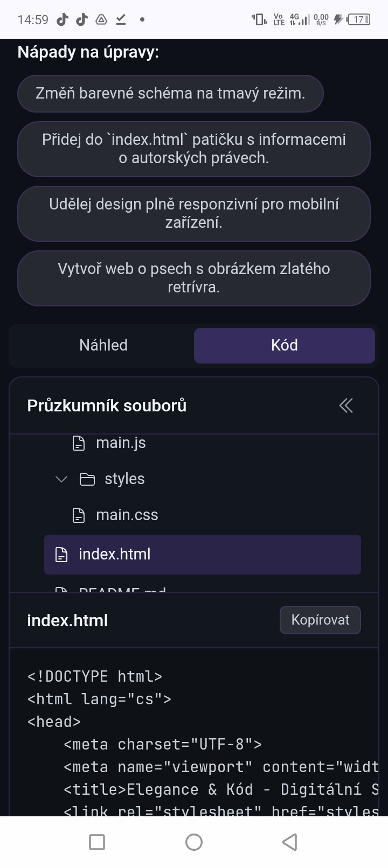Switch to the Kód tab

pyautogui.click(x=284, y=345)
